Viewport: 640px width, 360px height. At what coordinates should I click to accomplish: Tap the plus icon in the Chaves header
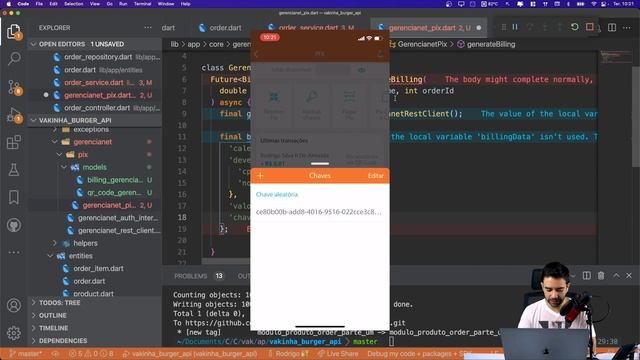click(x=260, y=176)
